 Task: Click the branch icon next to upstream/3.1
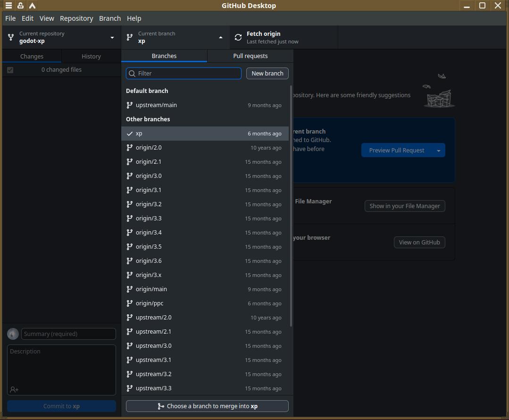pos(130,360)
